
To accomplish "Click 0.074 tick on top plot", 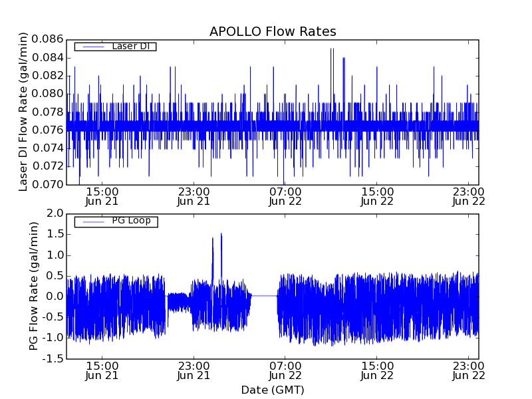I will tap(47, 148).
